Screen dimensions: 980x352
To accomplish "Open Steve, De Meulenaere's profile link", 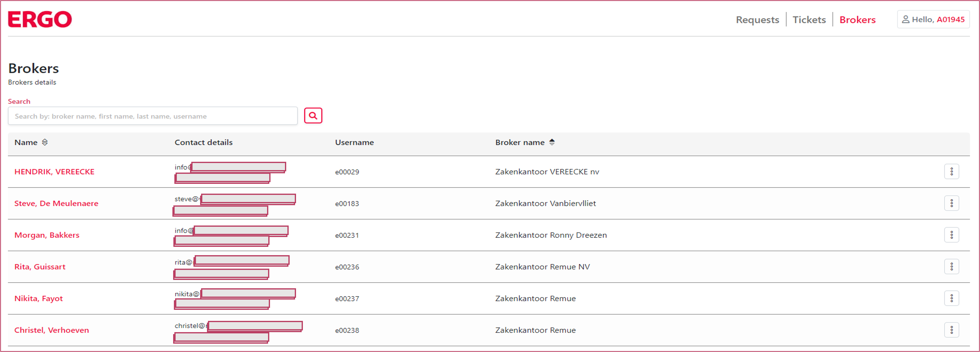I will click(x=56, y=203).
